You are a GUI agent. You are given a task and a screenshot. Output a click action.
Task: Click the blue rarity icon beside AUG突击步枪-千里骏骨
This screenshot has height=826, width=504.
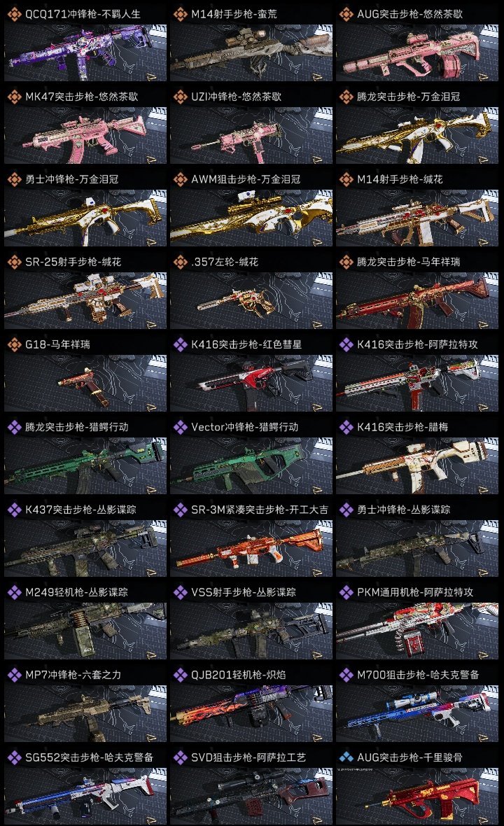(x=346, y=757)
